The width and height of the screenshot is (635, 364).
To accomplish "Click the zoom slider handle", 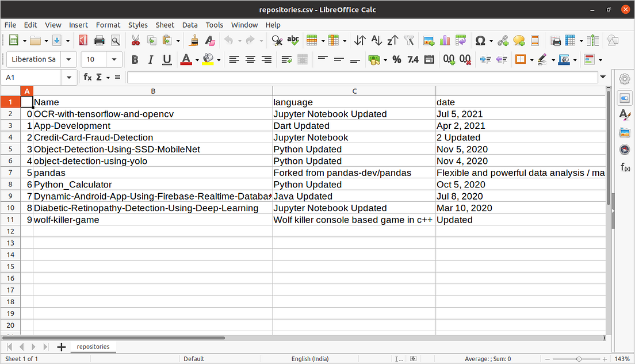I will pos(579,359).
